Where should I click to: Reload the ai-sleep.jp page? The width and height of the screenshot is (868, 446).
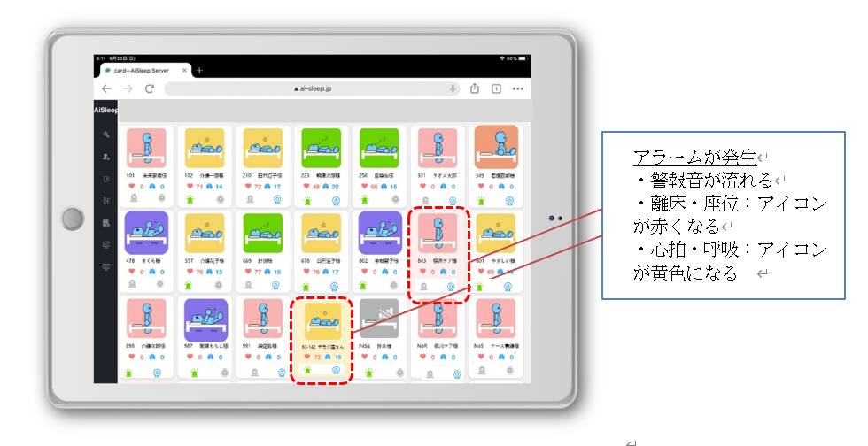[x=150, y=88]
